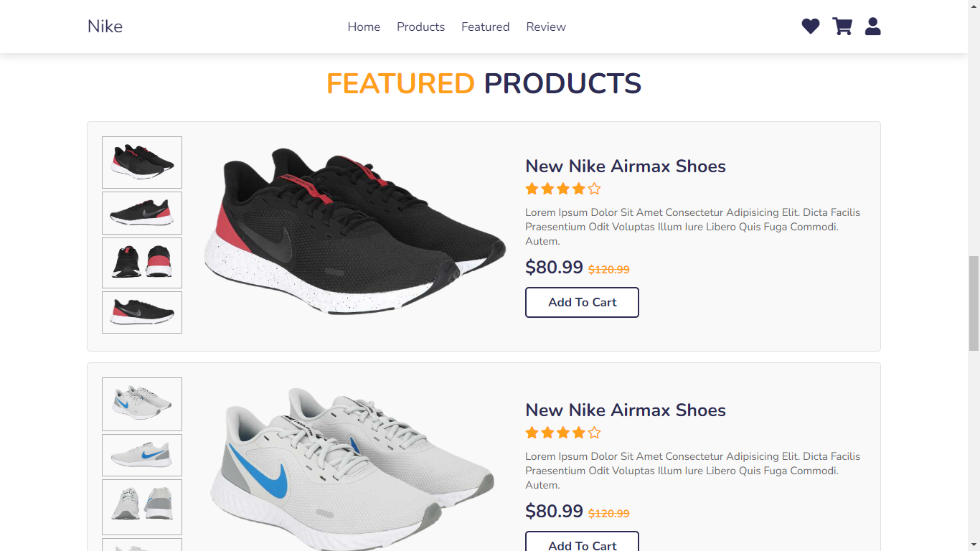The width and height of the screenshot is (980, 551).
Task: Click the second star on the first product rating
Action: [x=547, y=189]
